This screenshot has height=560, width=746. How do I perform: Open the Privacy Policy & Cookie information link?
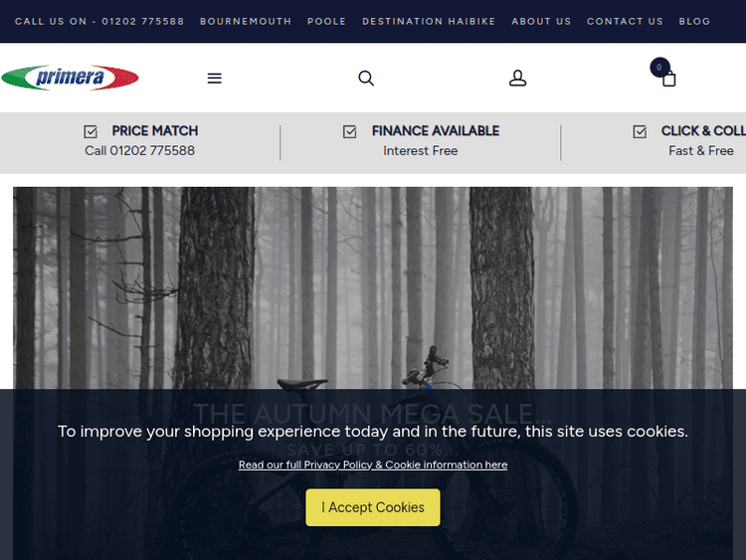coord(373,465)
